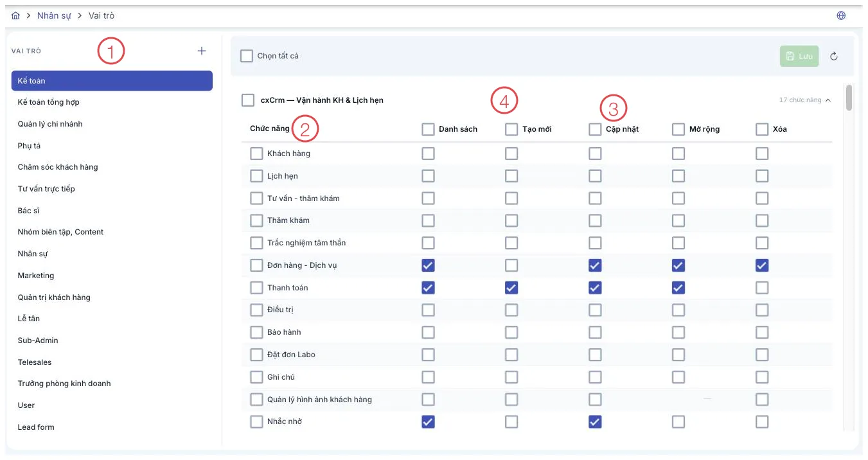Open the Phụ tá role
The image size is (868, 460).
coord(112,146)
